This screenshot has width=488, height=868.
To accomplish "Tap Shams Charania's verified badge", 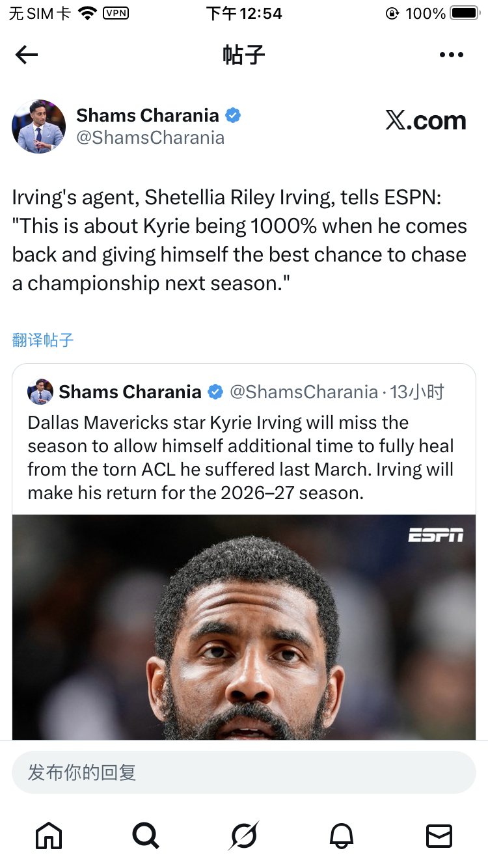I will point(232,115).
